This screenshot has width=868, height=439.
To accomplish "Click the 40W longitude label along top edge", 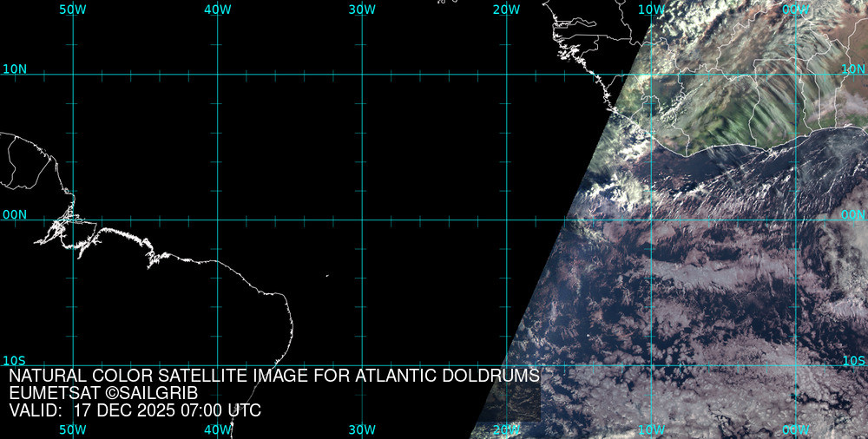I will 217,9.
